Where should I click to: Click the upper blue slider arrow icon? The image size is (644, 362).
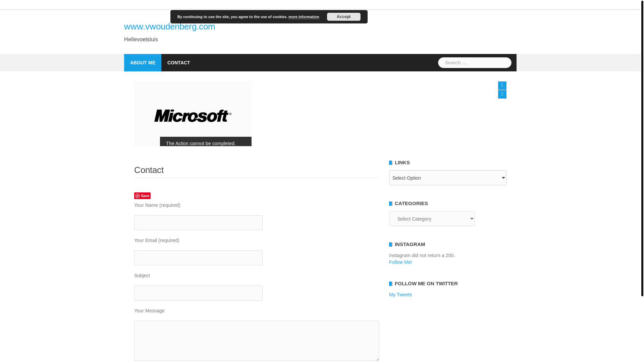click(x=502, y=85)
